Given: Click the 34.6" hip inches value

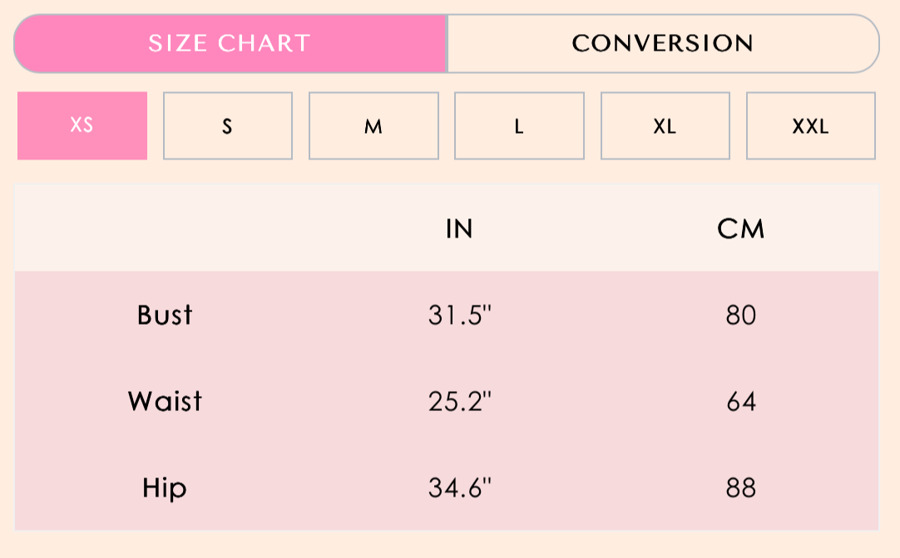Looking at the screenshot, I should point(460,489).
